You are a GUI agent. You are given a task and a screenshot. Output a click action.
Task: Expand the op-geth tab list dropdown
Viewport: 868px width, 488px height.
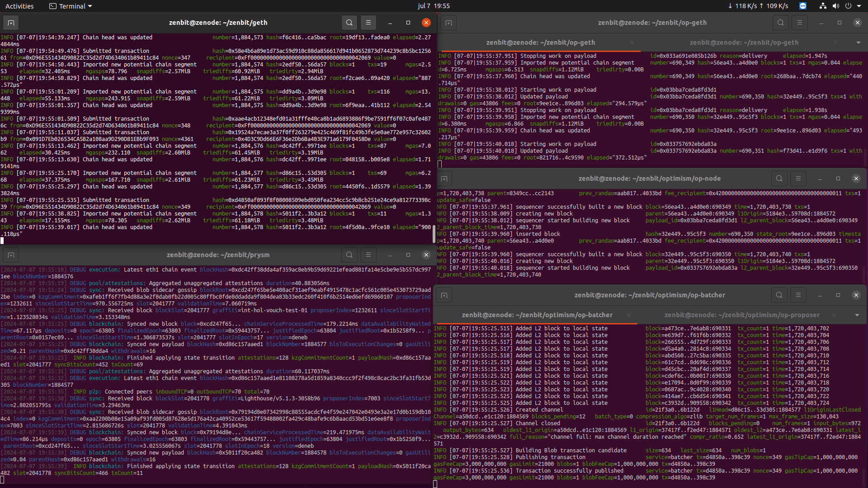pos(858,42)
